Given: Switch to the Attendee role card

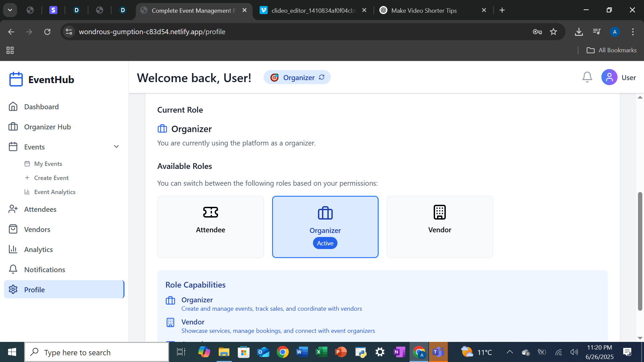Looking at the screenshot, I should pyautogui.click(x=210, y=227).
